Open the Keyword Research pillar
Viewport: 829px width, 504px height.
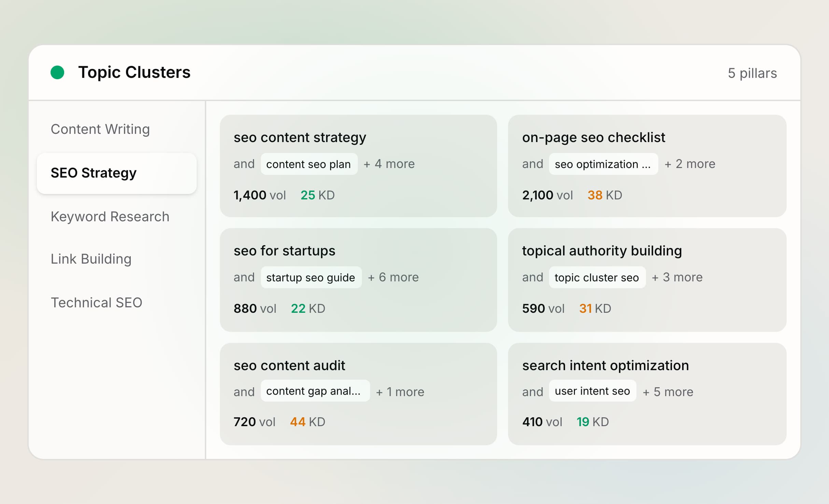coord(110,216)
